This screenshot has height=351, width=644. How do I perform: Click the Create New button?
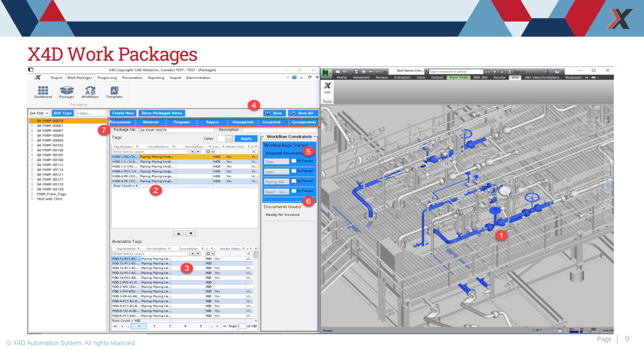123,113
